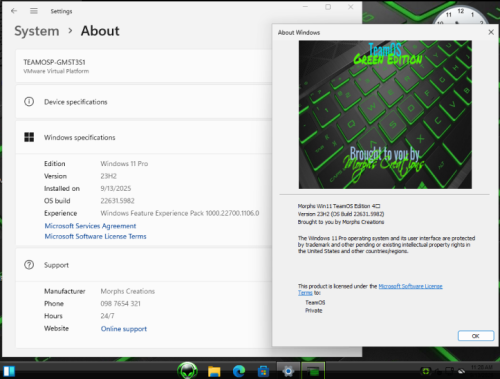Viewport: 500px width, 379px height.
Task: Click the cloud icon in system tray
Action: [x=461, y=371]
